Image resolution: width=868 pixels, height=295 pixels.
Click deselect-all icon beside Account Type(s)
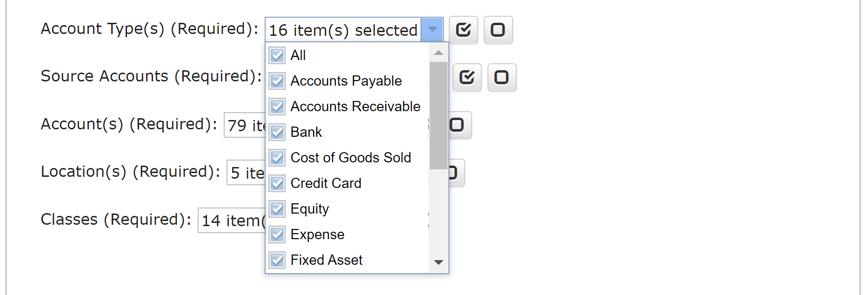(498, 30)
